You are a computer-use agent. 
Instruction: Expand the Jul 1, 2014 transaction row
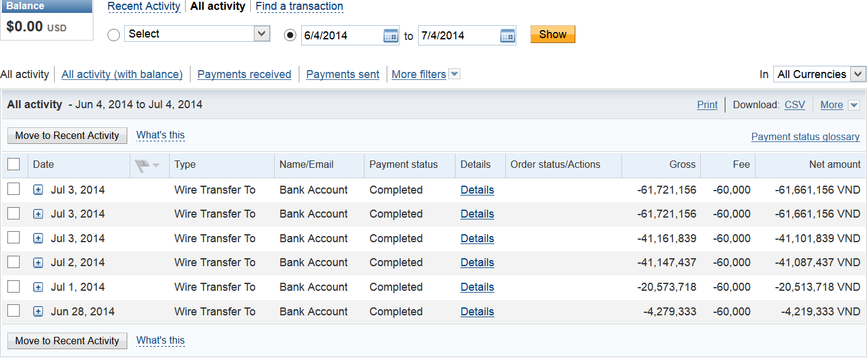pyautogui.click(x=38, y=287)
